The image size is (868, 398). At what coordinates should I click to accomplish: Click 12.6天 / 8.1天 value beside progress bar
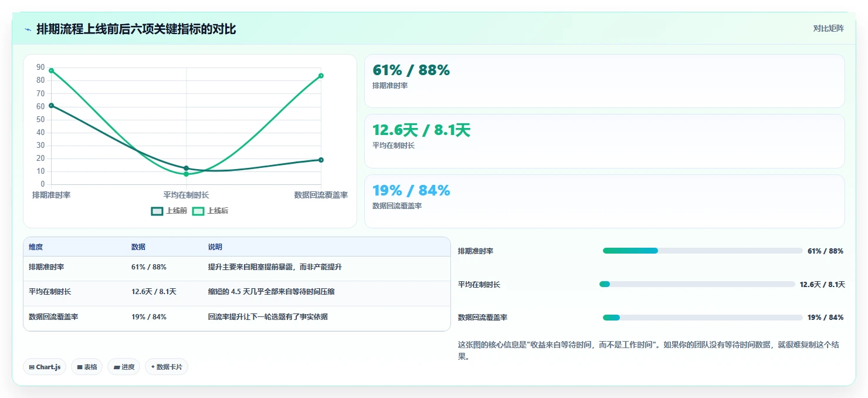click(x=822, y=285)
